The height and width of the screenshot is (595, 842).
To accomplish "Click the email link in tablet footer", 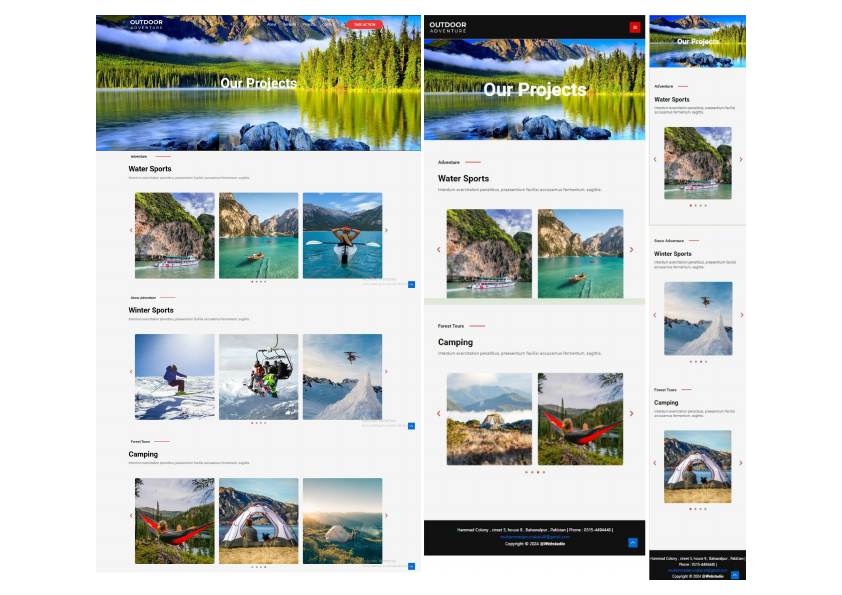I will pos(535,536).
